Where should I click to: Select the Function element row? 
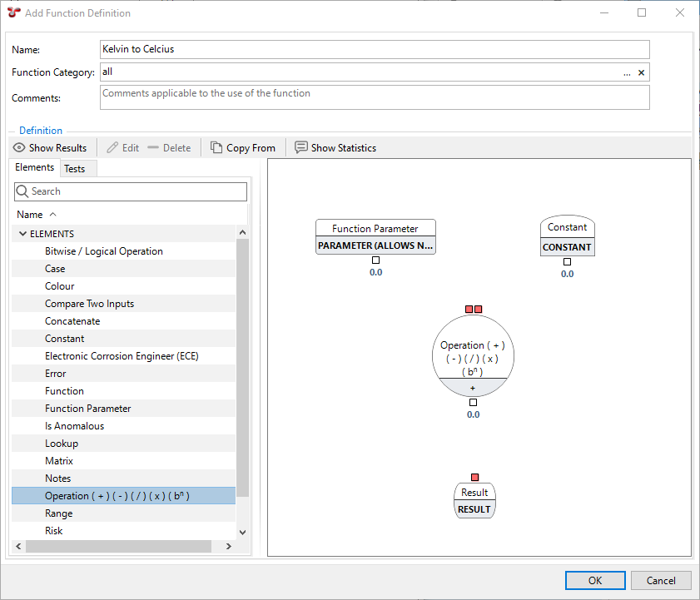pos(124,390)
